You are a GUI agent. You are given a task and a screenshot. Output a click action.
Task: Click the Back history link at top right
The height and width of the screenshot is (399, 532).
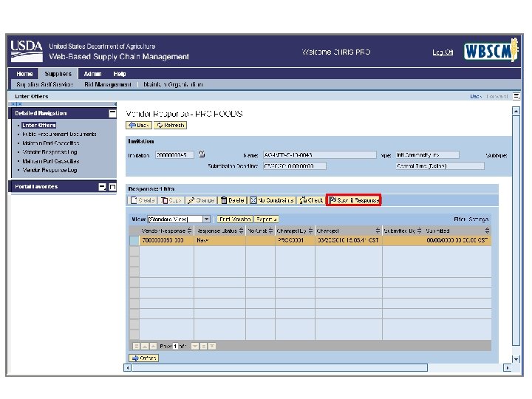tap(476, 96)
